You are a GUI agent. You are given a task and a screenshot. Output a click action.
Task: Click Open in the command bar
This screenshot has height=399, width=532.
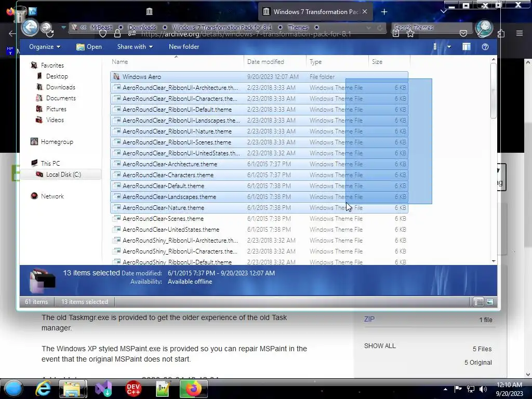(89, 47)
